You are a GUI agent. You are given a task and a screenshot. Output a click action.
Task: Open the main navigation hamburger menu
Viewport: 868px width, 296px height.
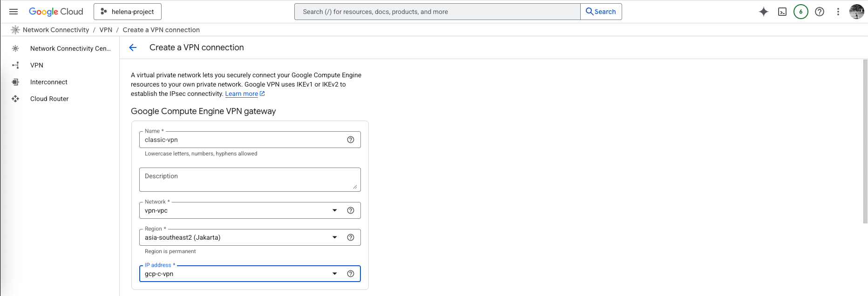click(x=14, y=12)
